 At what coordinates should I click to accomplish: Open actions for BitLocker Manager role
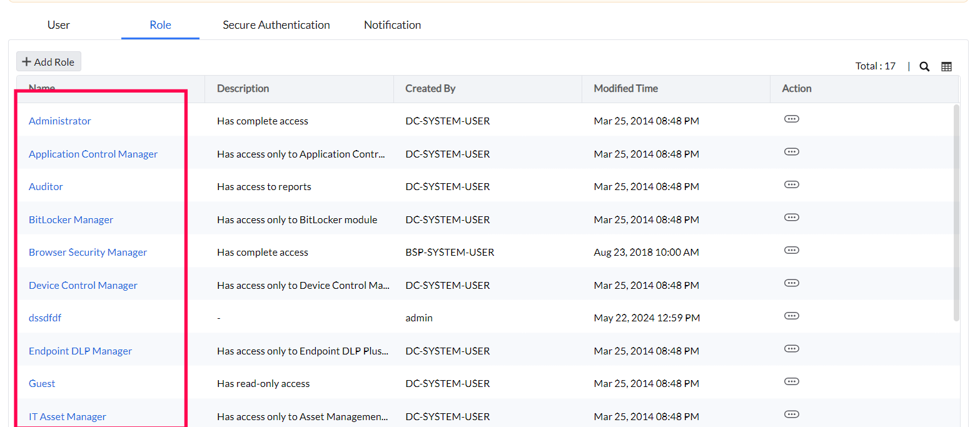tap(791, 218)
